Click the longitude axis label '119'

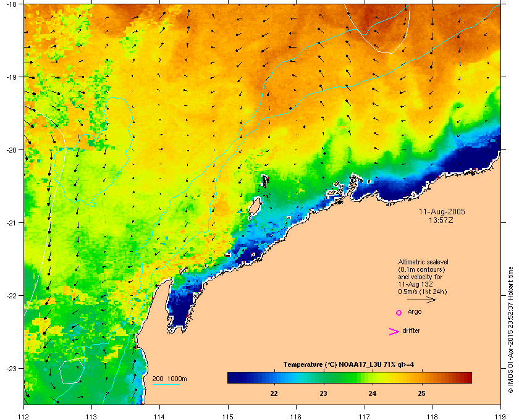click(501, 416)
